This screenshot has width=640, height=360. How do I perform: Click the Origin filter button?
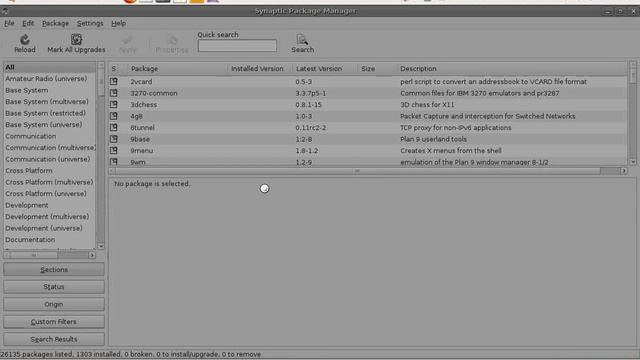pyautogui.click(x=54, y=304)
